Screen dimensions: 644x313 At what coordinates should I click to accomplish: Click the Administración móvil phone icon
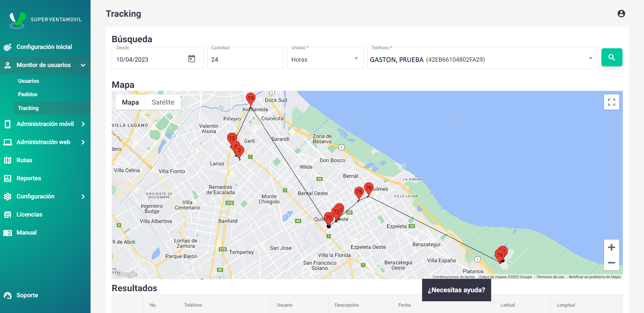point(8,124)
